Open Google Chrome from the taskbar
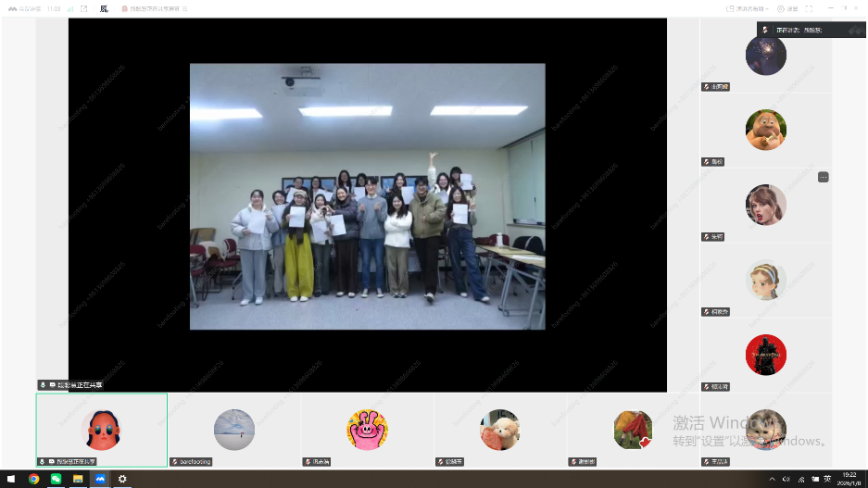This screenshot has height=488, width=868. [34, 479]
